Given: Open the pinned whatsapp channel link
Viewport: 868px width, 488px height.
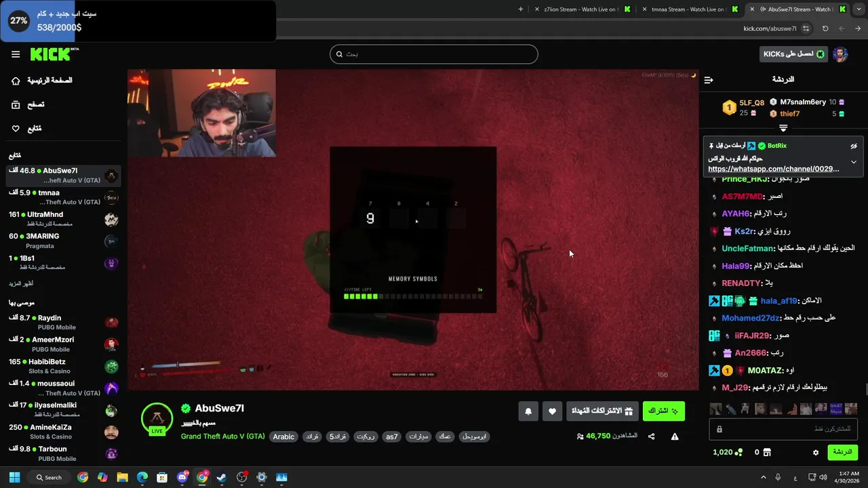Looking at the screenshot, I should pos(774,169).
